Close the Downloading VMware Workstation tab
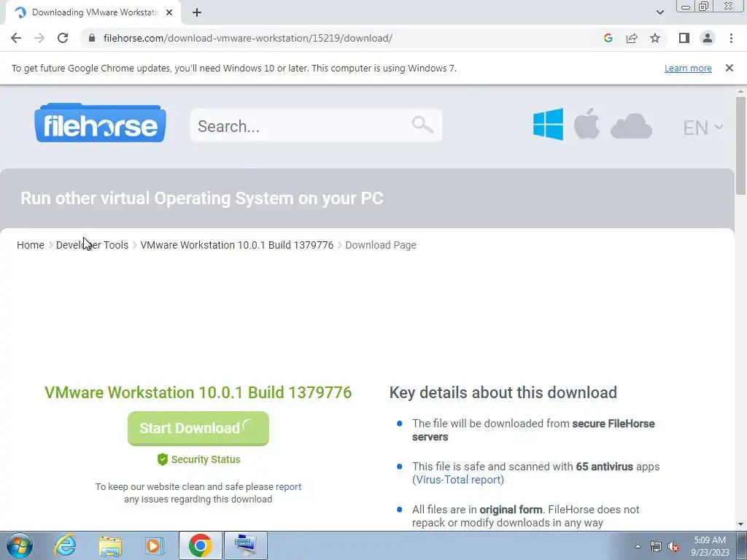The height and width of the screenshot is (560, 747). pyautogui.click(x=169, y=12)
